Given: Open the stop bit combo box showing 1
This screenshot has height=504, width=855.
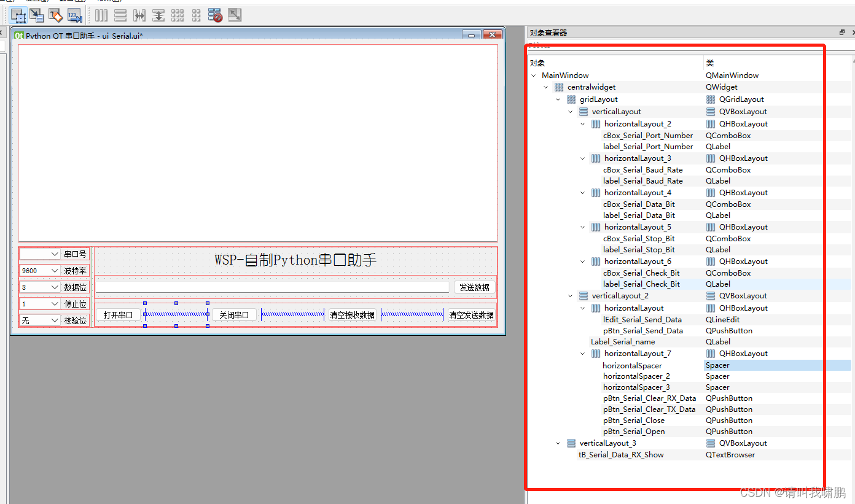Looking at the screenshot, I should click(40, 304).
